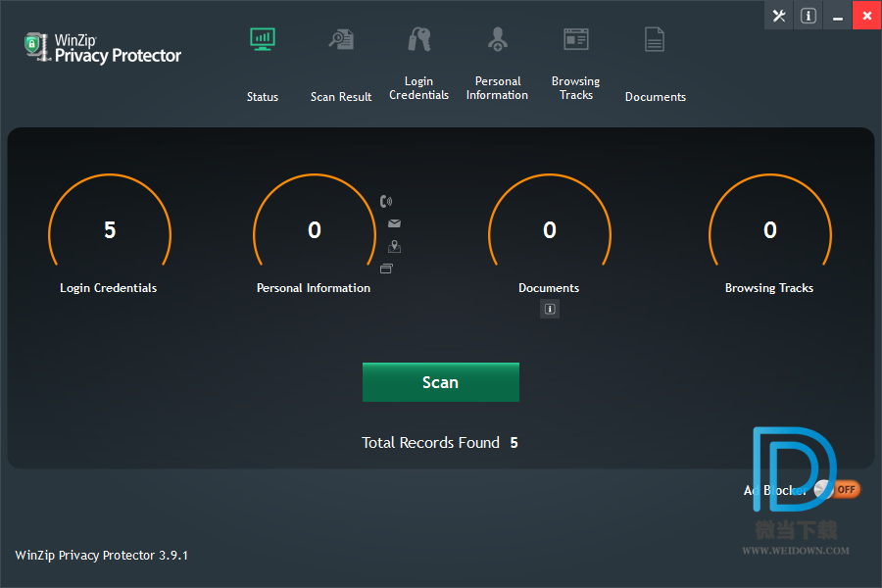Open the info icon in title bar

pyautogui.click(x=808, y=16)
